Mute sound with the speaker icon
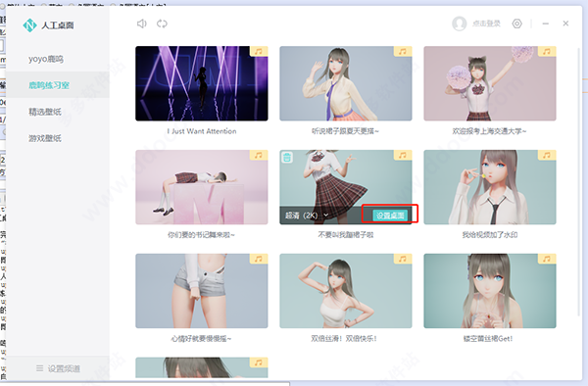This screenshot has height=386, width=588. pos(141,24)
